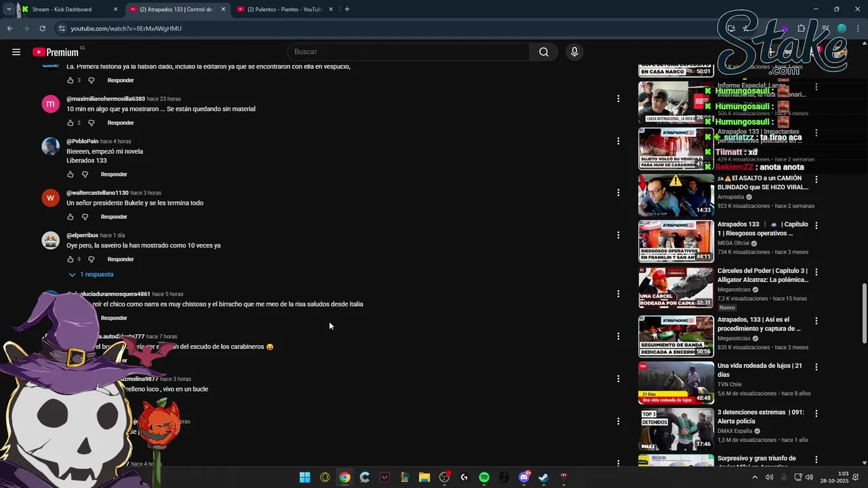The image size is (868, 488).
Task: Open 'Atrapados 133 | Capítulo 1' video title
Action: (763, 228)
